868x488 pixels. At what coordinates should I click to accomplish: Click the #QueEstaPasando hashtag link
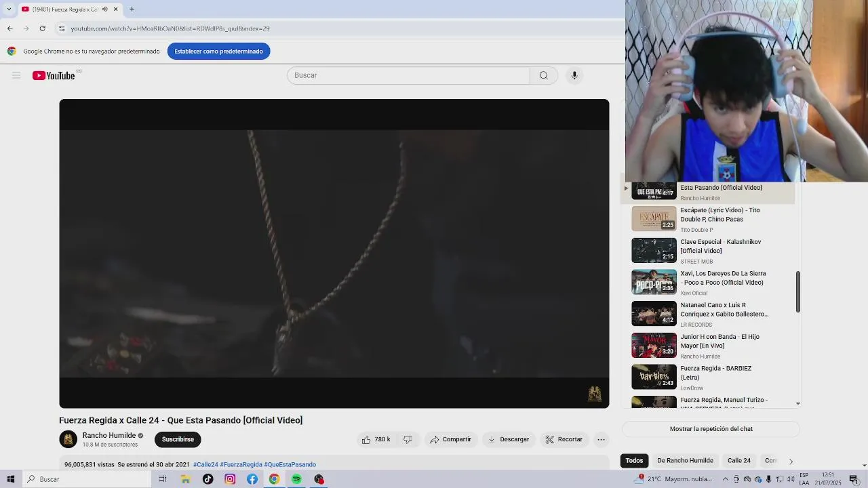pos(290,465)
